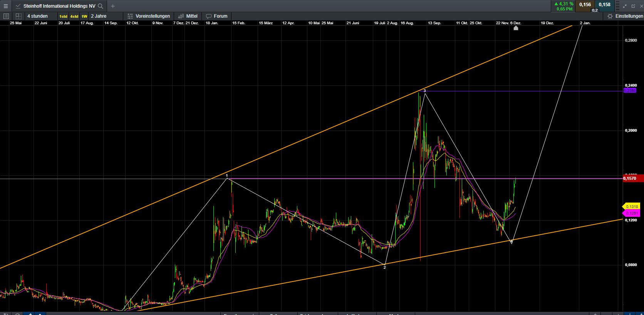Click the 21 Juni date left of 19 Juli
This screenshot has height=315, width=644.
[352, 23]
